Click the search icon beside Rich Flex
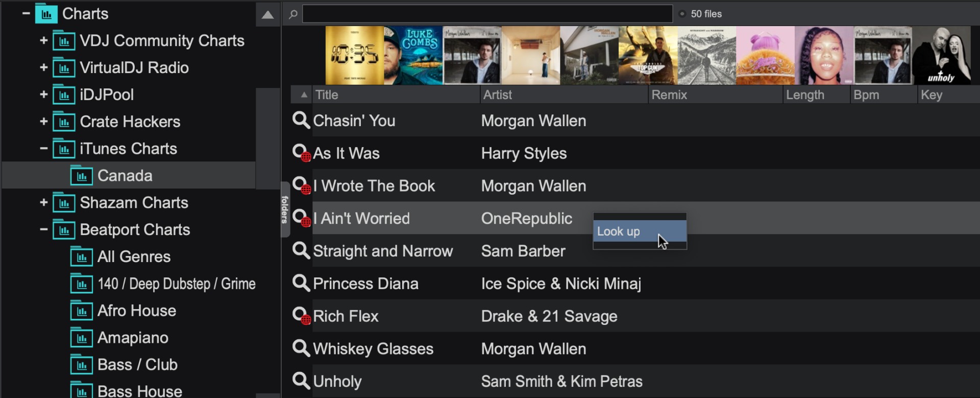The width and height of the screenshot is (980, 398). point(301,316)
